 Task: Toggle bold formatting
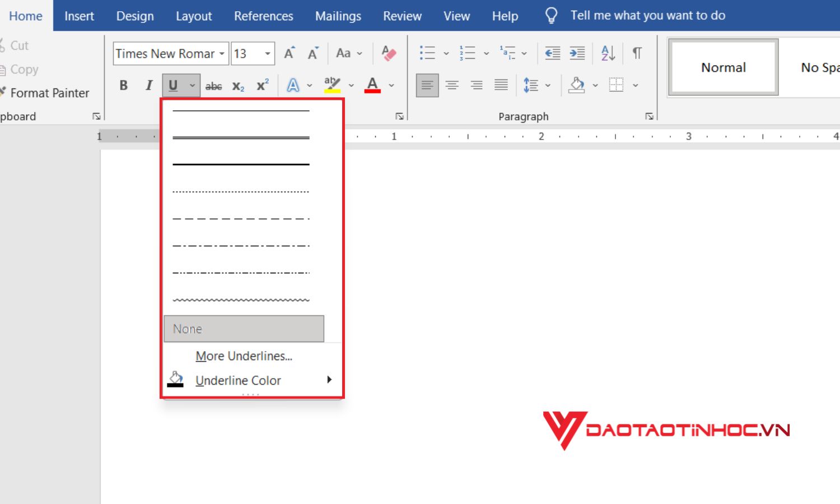123,85
